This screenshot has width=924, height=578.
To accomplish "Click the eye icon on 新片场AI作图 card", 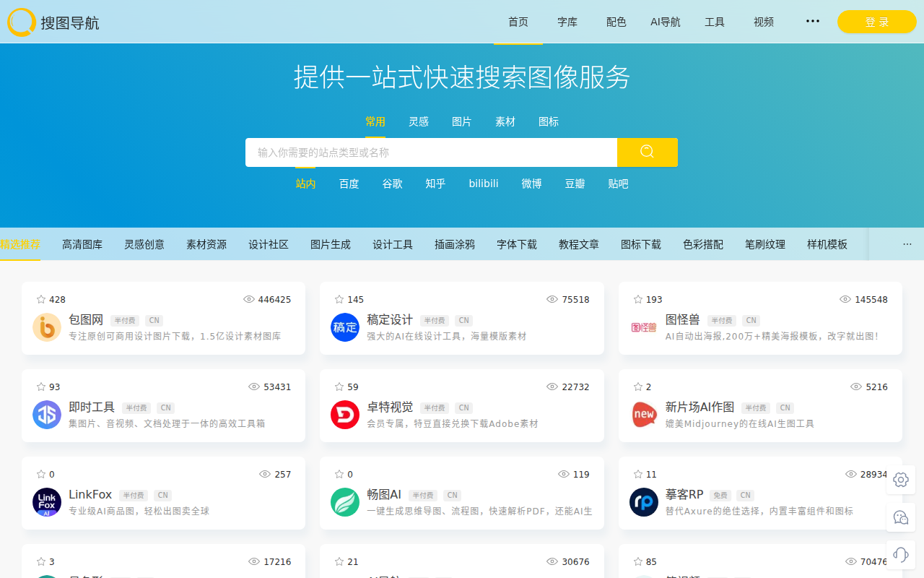I will click(x=857, y=387).
